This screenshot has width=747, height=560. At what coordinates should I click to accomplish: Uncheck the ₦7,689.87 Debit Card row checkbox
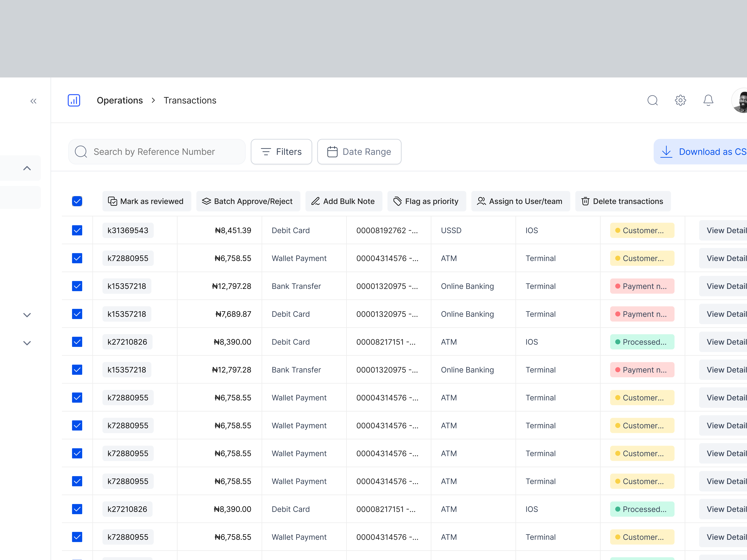click(77, 314)
